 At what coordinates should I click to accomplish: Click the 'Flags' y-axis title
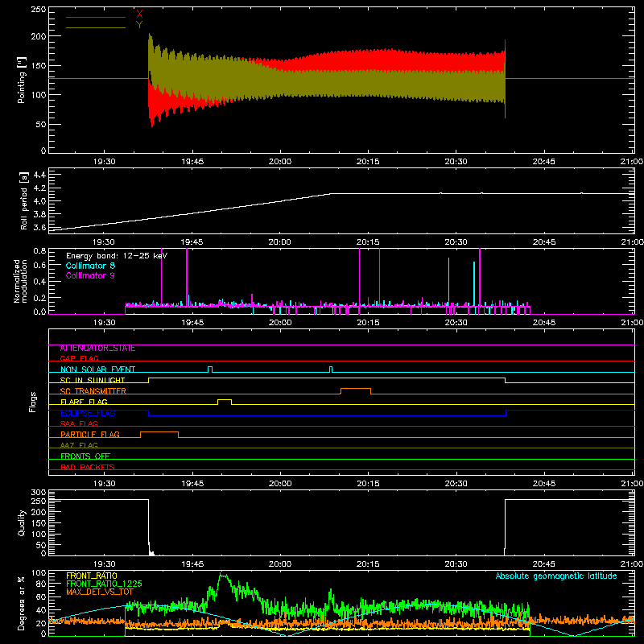point(33,402)
